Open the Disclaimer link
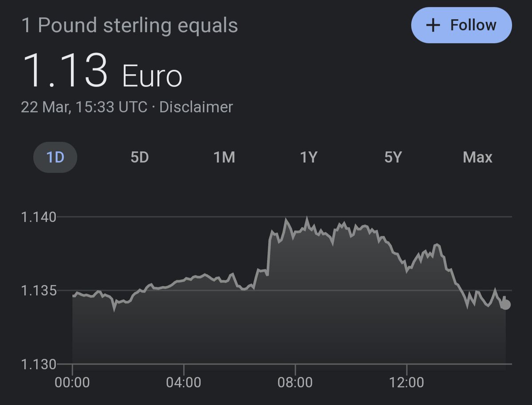Image resolution: width=532 pixels, height=405 pixels. [x=196, y=107]
